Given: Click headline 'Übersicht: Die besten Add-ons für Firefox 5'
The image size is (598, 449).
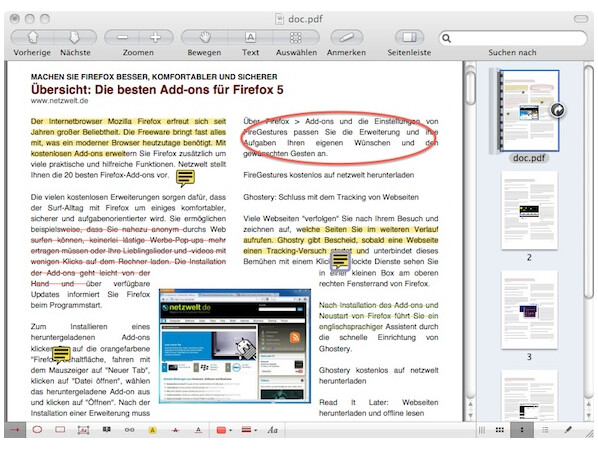Looking at the screenshot, I should coord(157,90).
